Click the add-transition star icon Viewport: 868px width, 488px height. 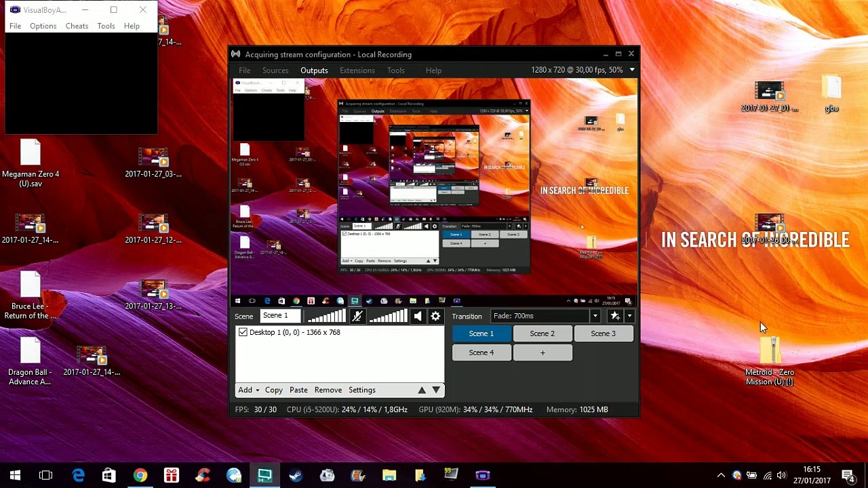(615, 316)
